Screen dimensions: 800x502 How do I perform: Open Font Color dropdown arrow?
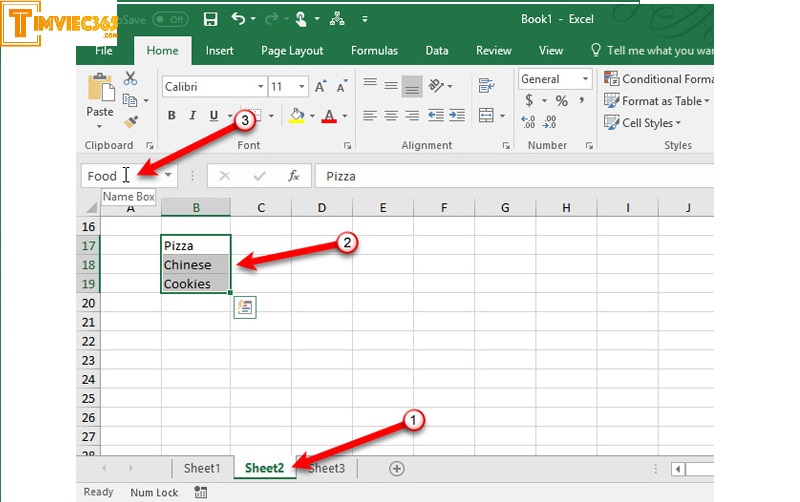[x=345, y=116]
